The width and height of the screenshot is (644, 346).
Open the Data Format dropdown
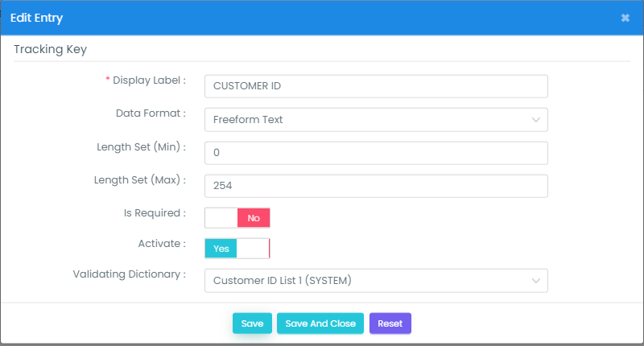376,120
